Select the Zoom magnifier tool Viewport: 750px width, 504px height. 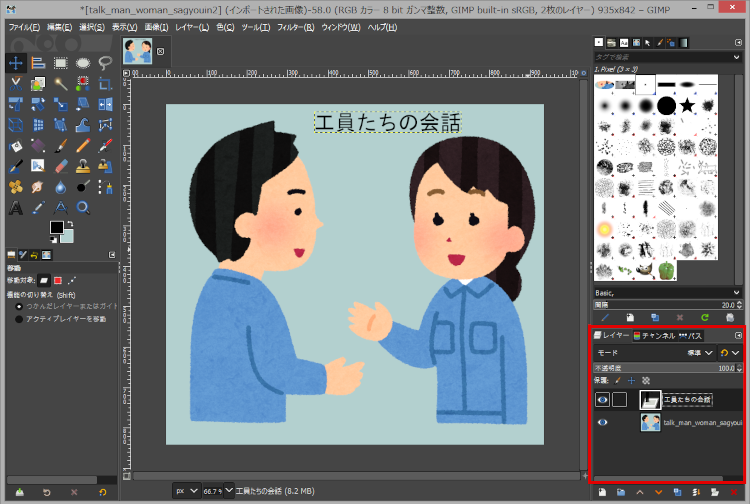pyautogui.click(x=82, y=208)
